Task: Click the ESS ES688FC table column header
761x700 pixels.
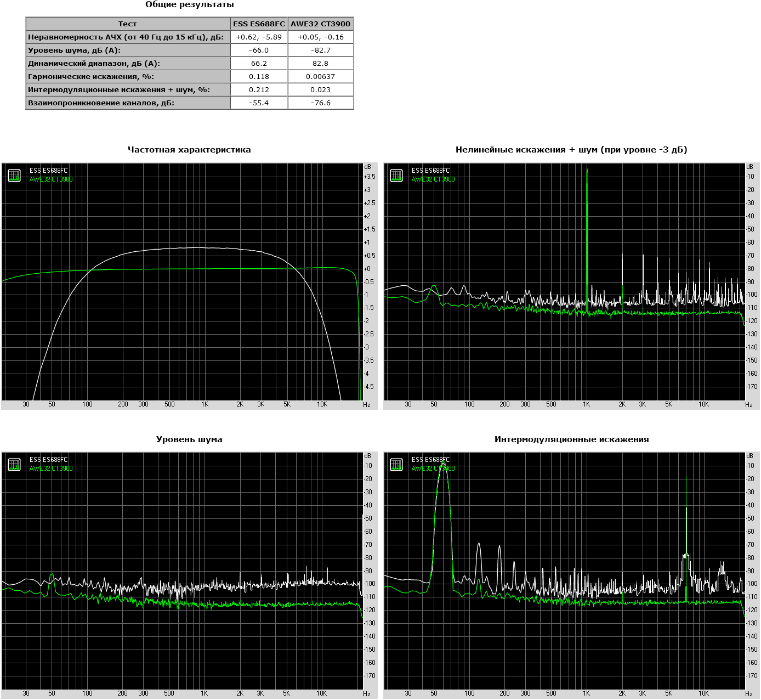Action: 259,24
